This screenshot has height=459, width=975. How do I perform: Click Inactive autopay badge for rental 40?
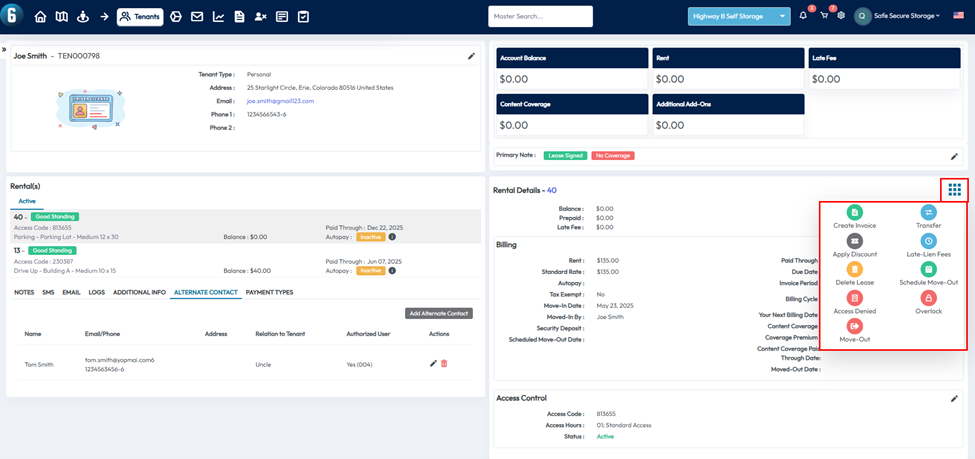(x=370, y=237)
